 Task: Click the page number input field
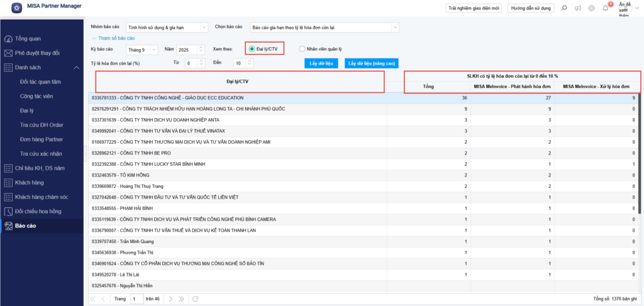tap(136, 299)
